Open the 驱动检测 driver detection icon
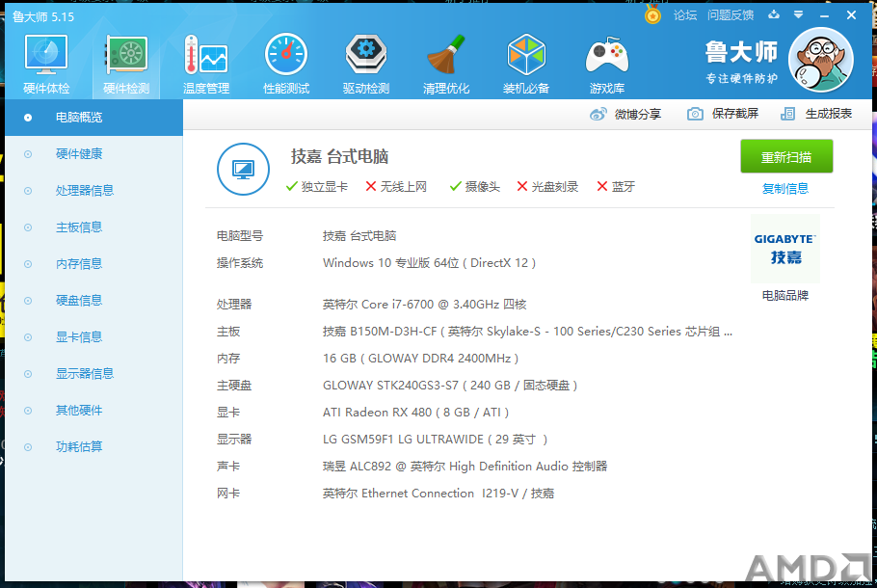The width and height of the screenshot is (877, 588). (x=366, y=64)
